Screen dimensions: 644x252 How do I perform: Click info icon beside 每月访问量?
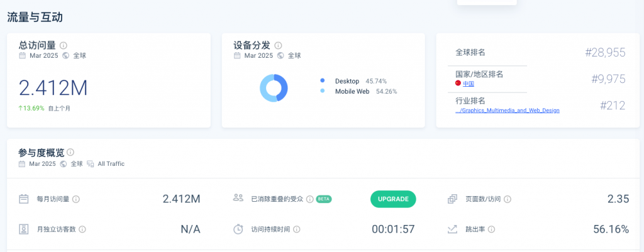76,199
